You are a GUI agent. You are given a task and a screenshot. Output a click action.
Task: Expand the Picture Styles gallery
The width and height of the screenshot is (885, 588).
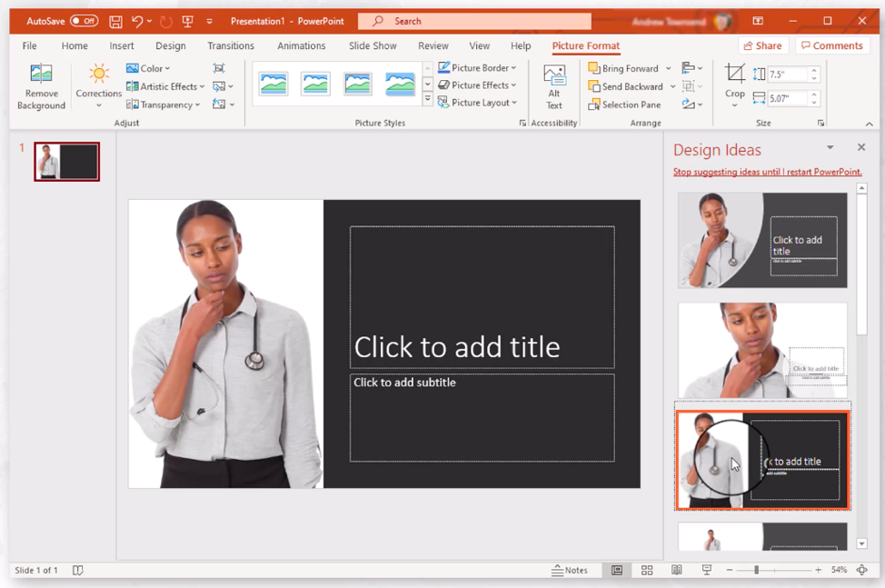tap(427, 98)
